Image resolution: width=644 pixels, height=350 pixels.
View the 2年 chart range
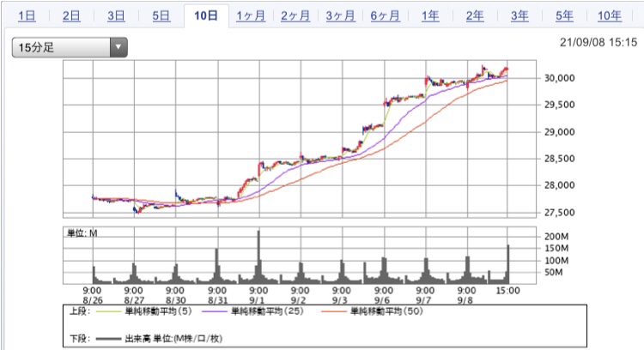tap(475, 16)
